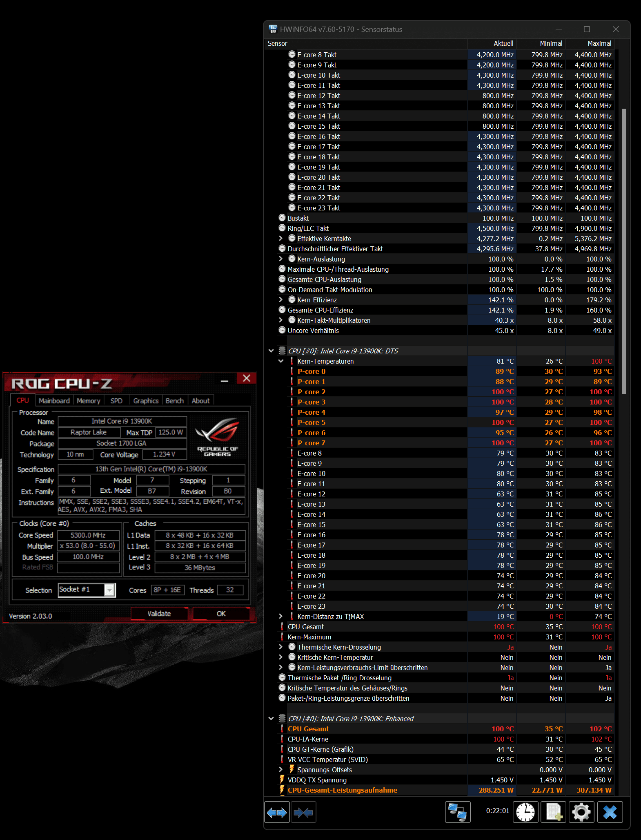Click the clock reset timer icon
This screenshot has width=641, height=840.
[x=525, y=812]
